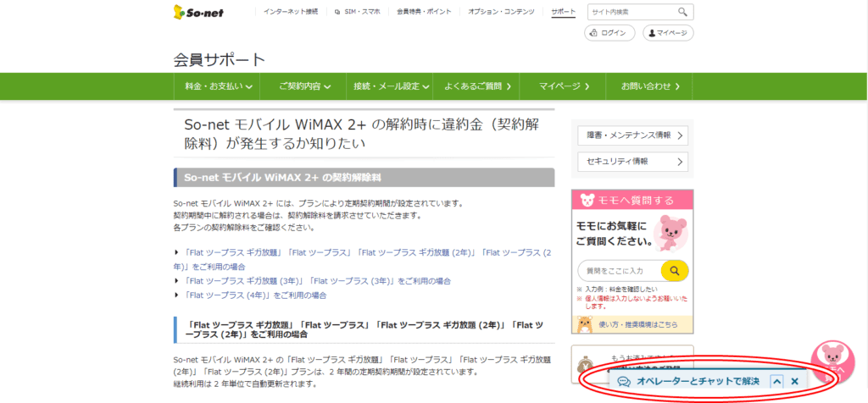The image size is (868, 403).
Task: Click link 「Flat ツープラス (4年)」をご利用の場合
Action: (x=254, y=295)
